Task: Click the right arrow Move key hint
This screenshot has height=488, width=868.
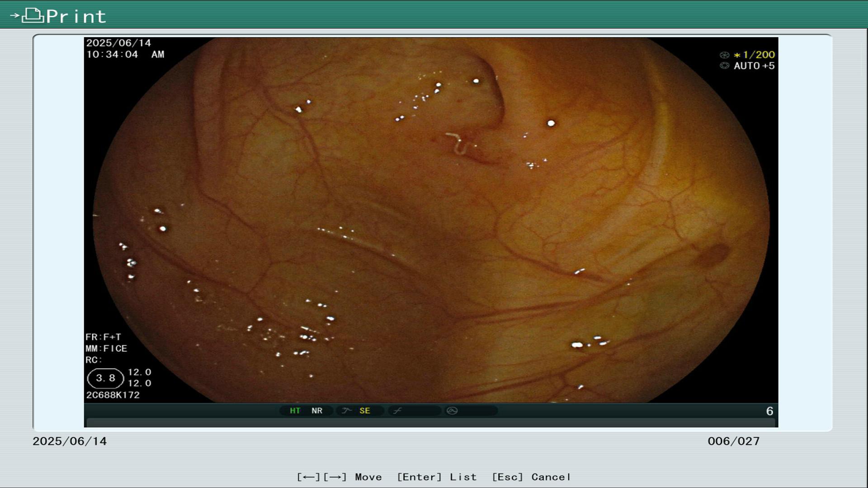Action: click(x=335, y=477)
